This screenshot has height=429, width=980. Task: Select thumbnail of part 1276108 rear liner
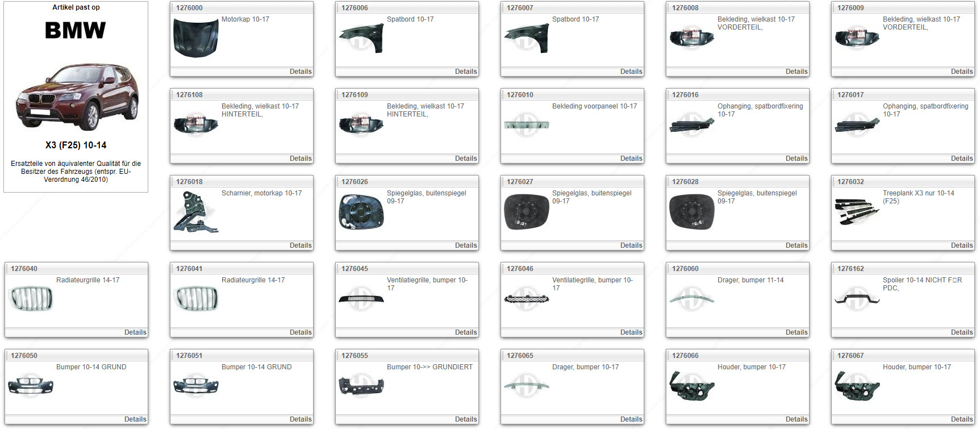pos(196,124)
